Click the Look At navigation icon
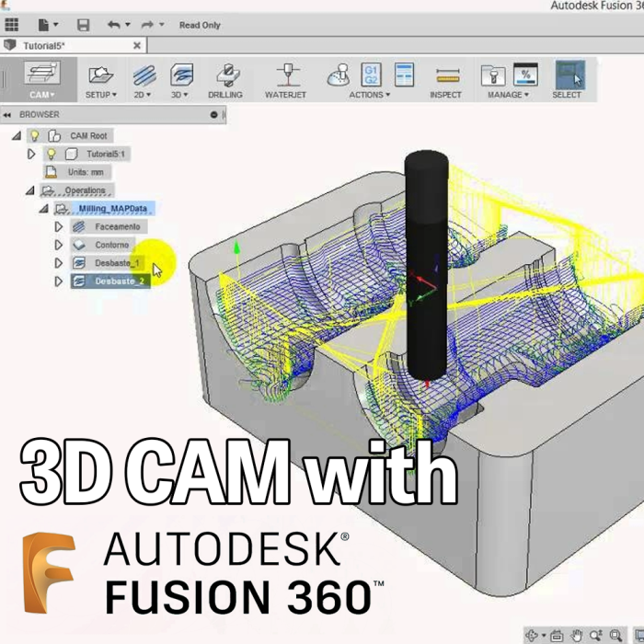The width and height of the screenshot is (644, 644). point(557,636)
